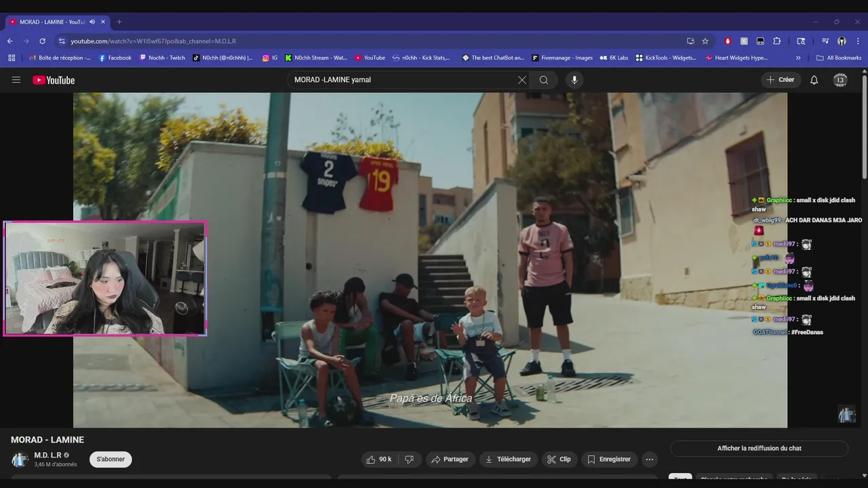The height and width of the screenshot is (488, 868).
Task: Open the M.D. L.R channel name
Action: [x=47, y=455]
